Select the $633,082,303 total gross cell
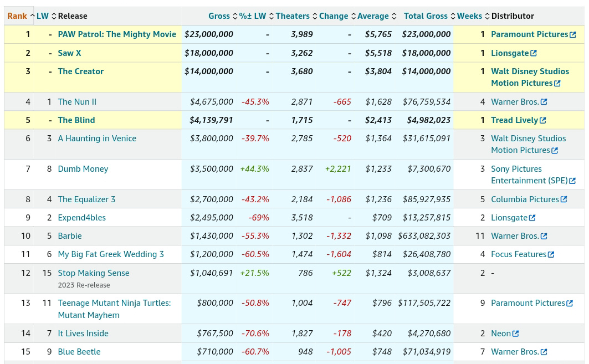 point(424,236)
